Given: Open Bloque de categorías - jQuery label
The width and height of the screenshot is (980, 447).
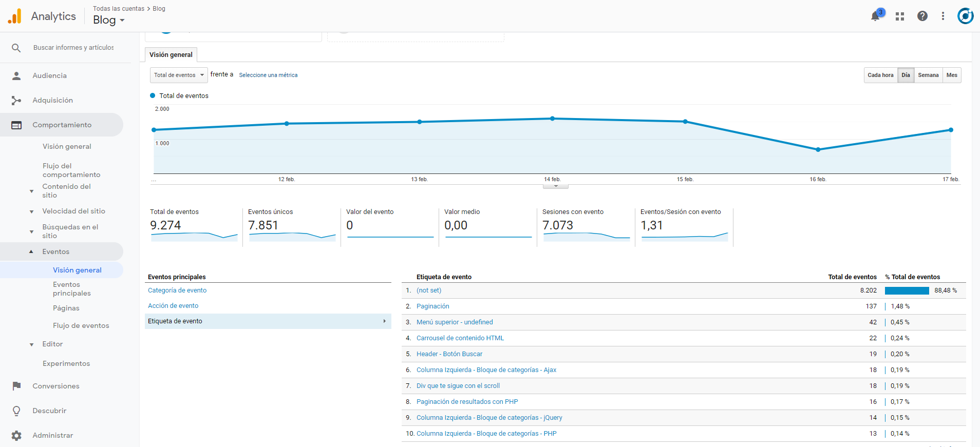Looking at the screenshot, I should coord(489,418).
